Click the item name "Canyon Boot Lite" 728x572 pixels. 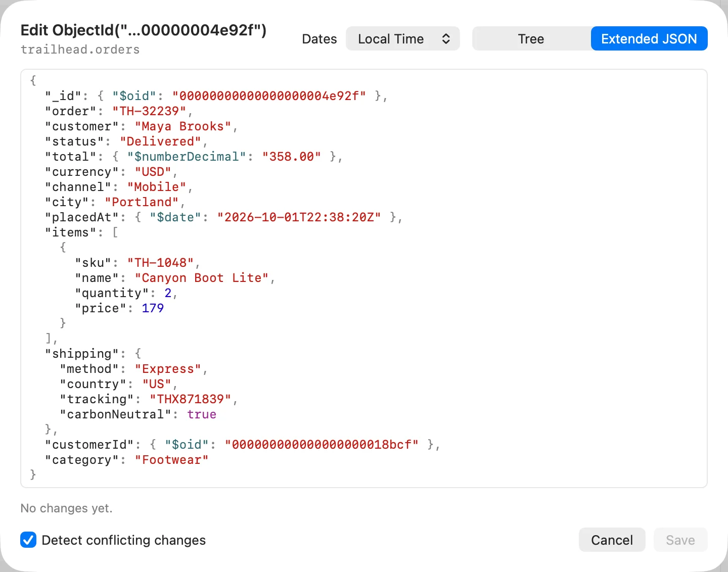[202, 278]
